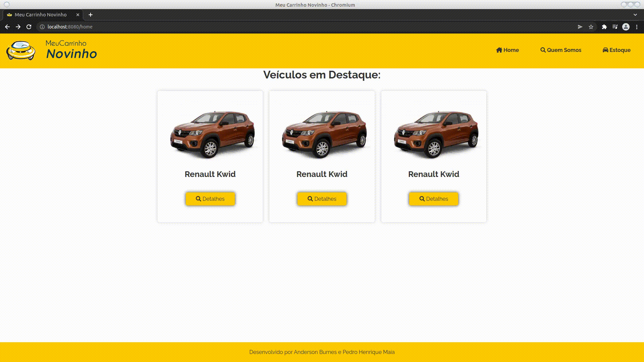Reload the page with refresh icon
Image resolution: width=644 pixels, height=362 pixels.
tap(29, 27)
